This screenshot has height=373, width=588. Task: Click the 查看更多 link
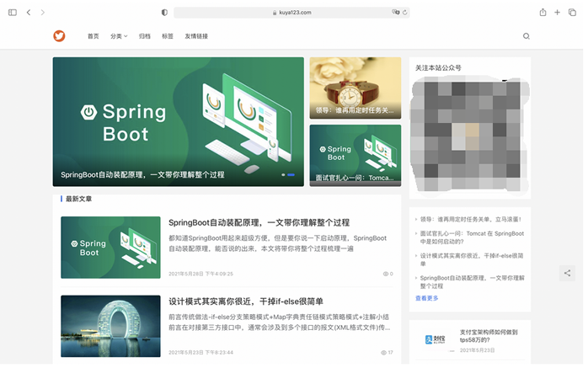(427, 298)
